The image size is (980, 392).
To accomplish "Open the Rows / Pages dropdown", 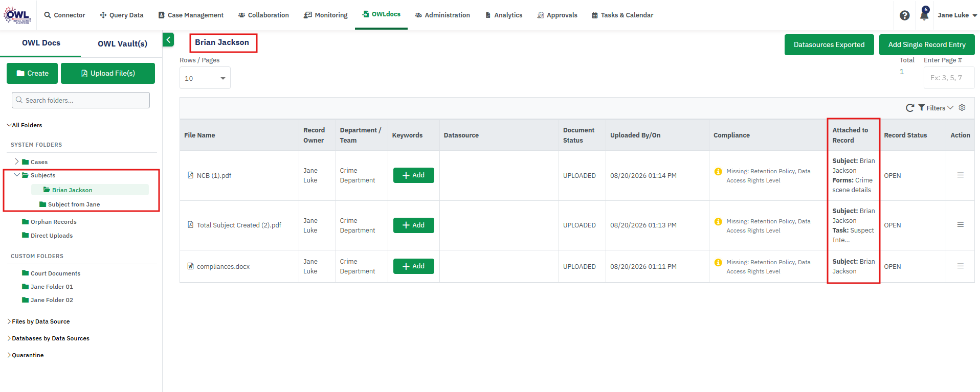I will (x=205, y=78).
